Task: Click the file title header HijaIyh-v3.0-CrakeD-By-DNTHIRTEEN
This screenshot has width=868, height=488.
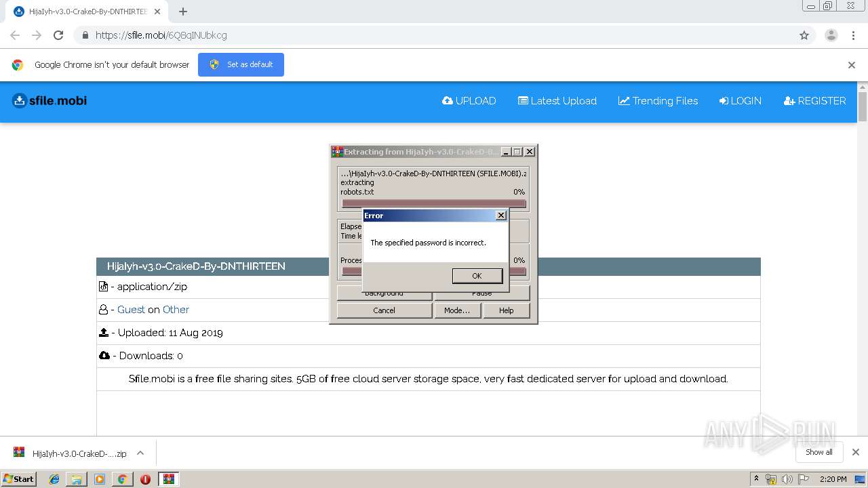Action: (196, 266)
